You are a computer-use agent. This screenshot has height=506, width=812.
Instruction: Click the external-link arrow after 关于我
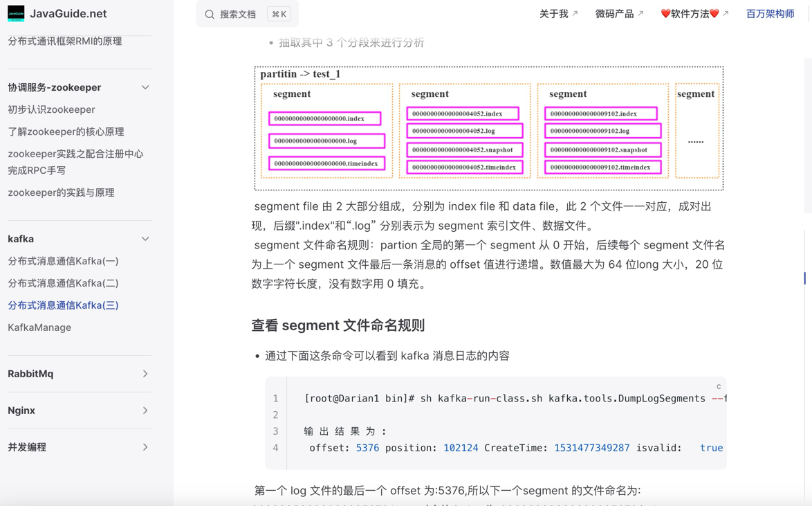pyautogui.click(x=575, y=13)
